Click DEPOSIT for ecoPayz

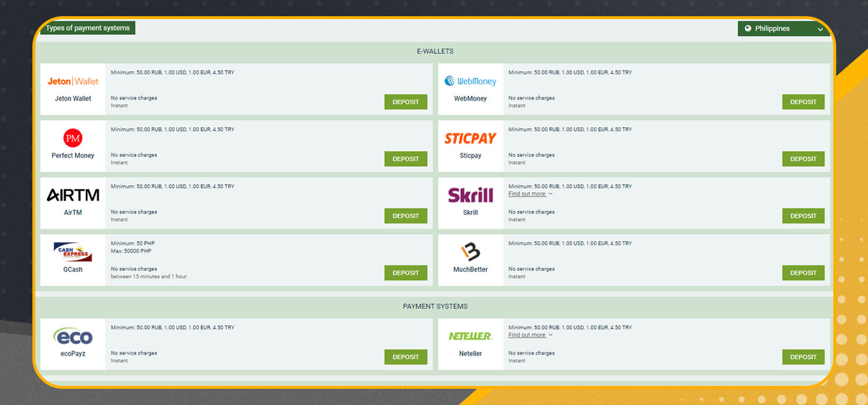pyautogui.click(x=406, y=357)
